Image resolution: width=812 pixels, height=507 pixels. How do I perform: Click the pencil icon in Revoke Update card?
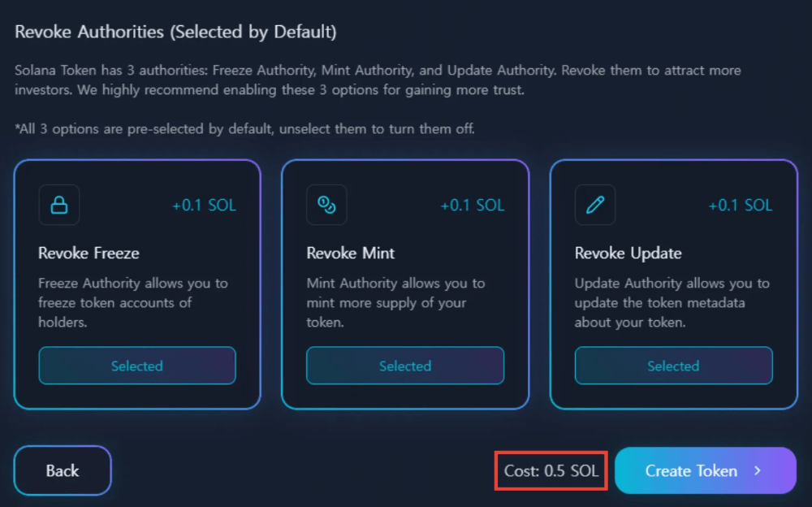coord(595,205)
